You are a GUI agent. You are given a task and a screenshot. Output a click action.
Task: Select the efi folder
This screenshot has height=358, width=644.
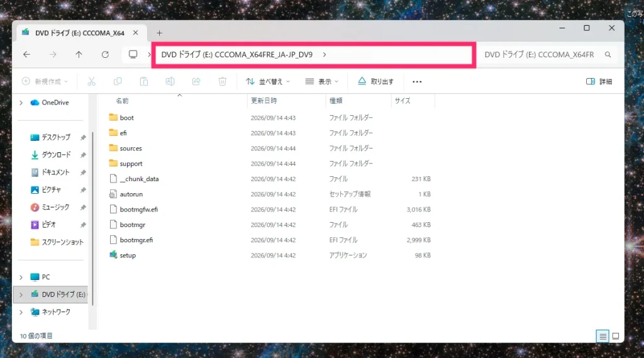(x=123, y=133)
